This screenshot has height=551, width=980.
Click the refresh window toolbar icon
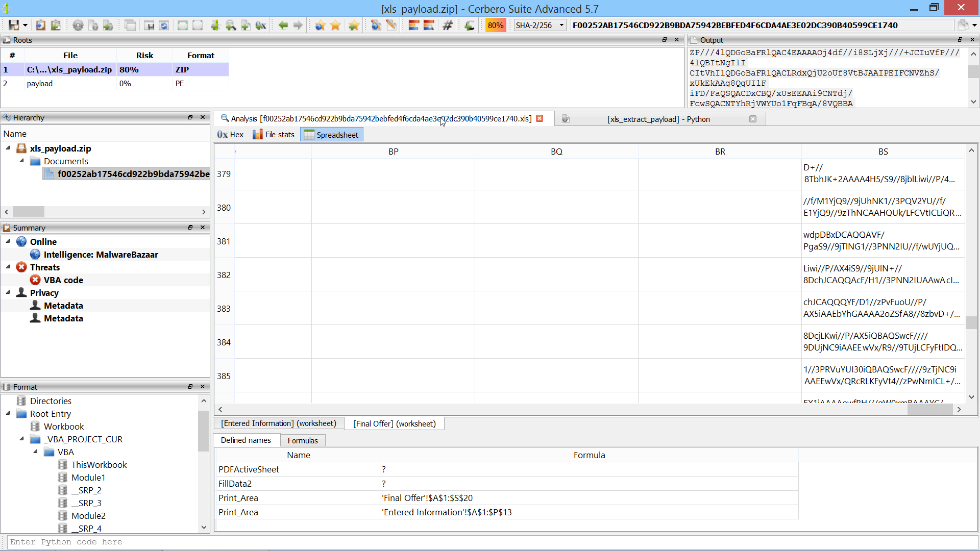[x=164, y=25]
